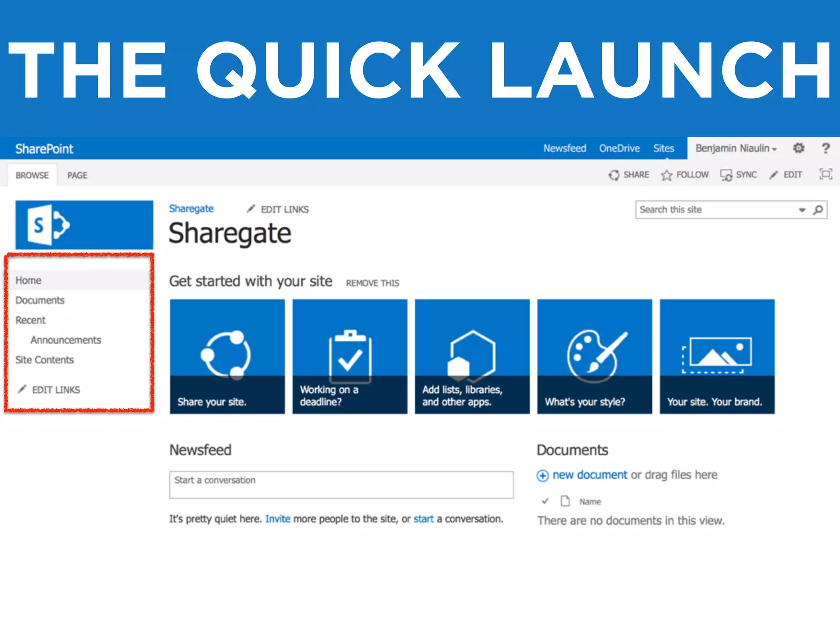The width and height of the screenshot is (840, 630).
Task: Click the Follow star icon
Action: tap(667, 175)
